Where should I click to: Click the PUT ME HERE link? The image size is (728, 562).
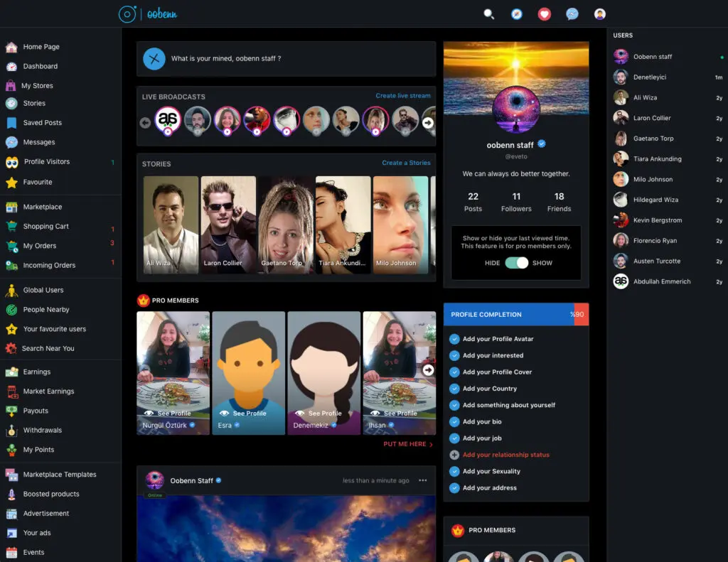pos(407,445)
